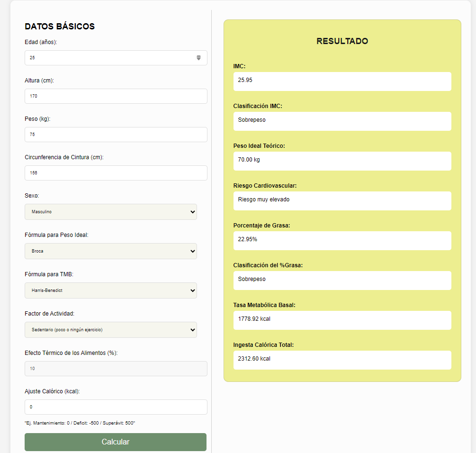The width and height of the screenshot is (476, 453).
Task: Select the Peso (kg) input box
Action: [x=116, y=135]
